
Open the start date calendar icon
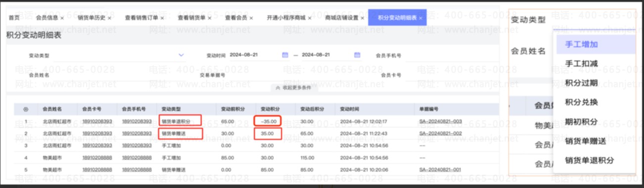pyautogui.click(x=285, y=55)
